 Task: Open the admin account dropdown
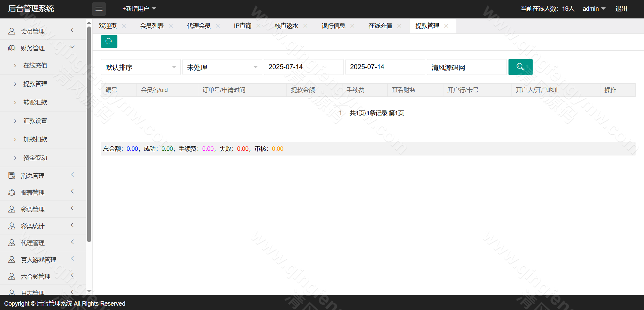coord(594,9)
